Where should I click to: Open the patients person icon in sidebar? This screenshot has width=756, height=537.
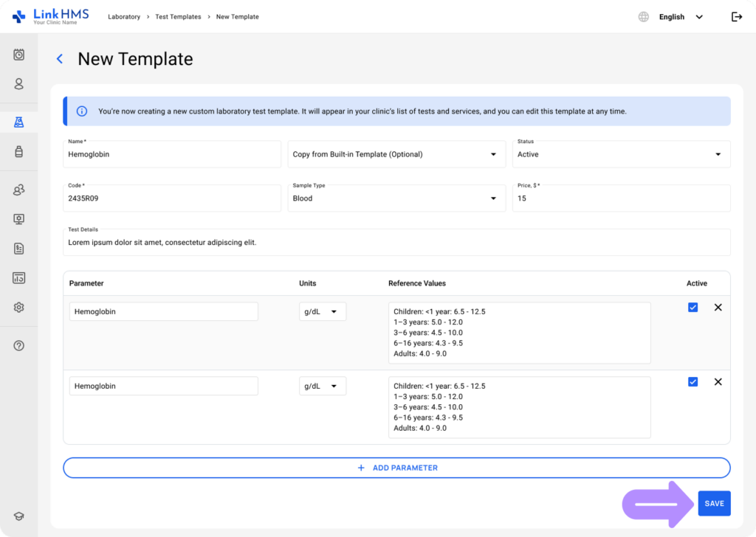coord(18,84)
